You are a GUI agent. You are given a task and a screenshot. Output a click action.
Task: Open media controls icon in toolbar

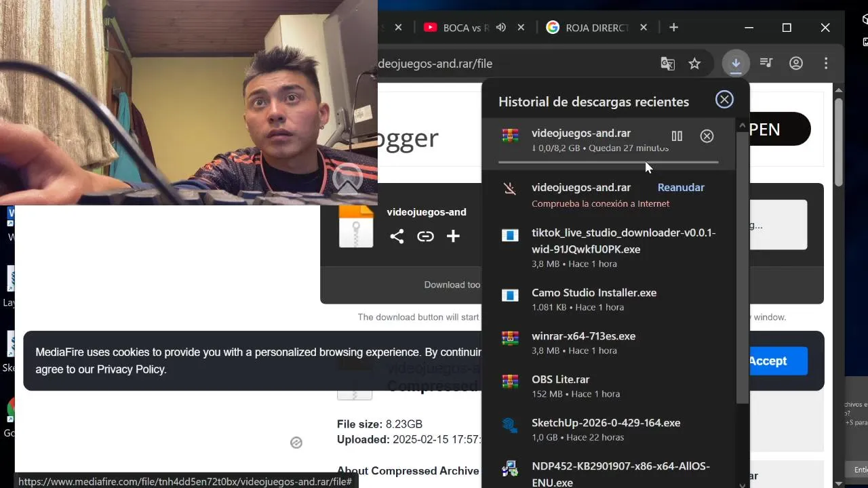(766, 63)
